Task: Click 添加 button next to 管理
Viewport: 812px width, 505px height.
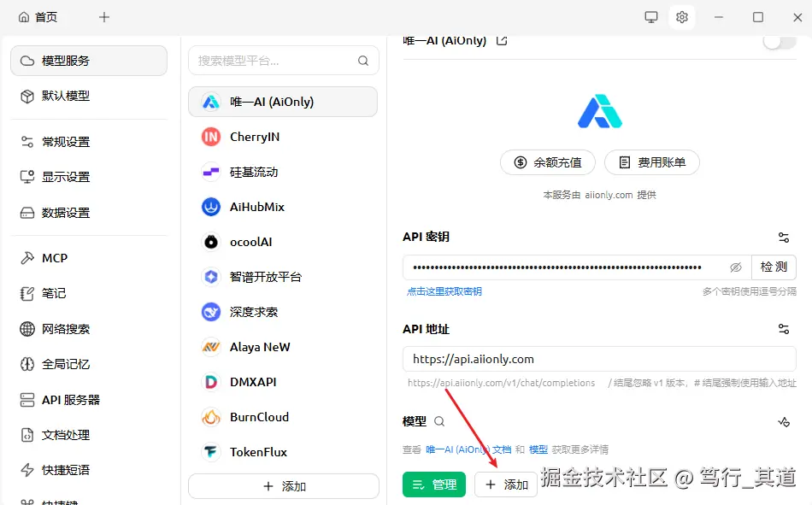Action: pyautogui.click(x=506, y=484)
